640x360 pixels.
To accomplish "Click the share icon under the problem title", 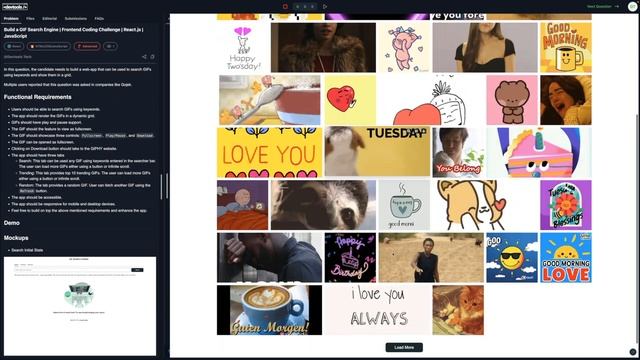I will (x=144, y=57).
